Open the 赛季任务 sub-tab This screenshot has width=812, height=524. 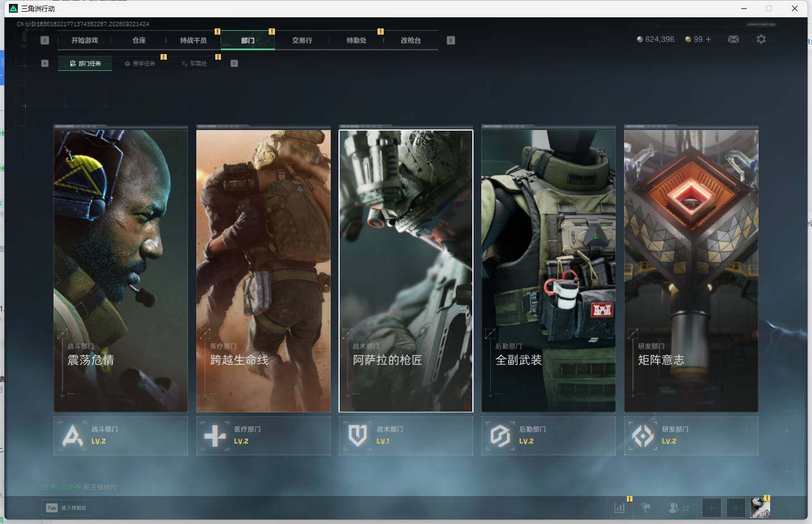[140, 64]
